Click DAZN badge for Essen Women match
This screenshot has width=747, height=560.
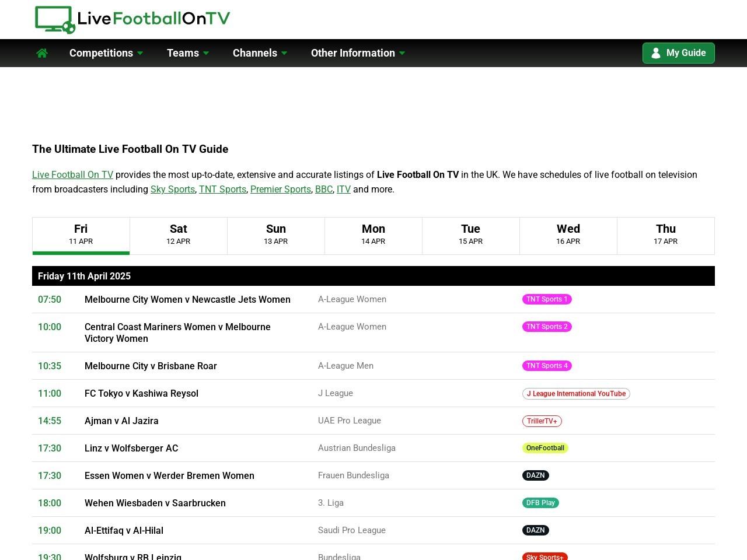pyautogui.click(x=536, y=475)
